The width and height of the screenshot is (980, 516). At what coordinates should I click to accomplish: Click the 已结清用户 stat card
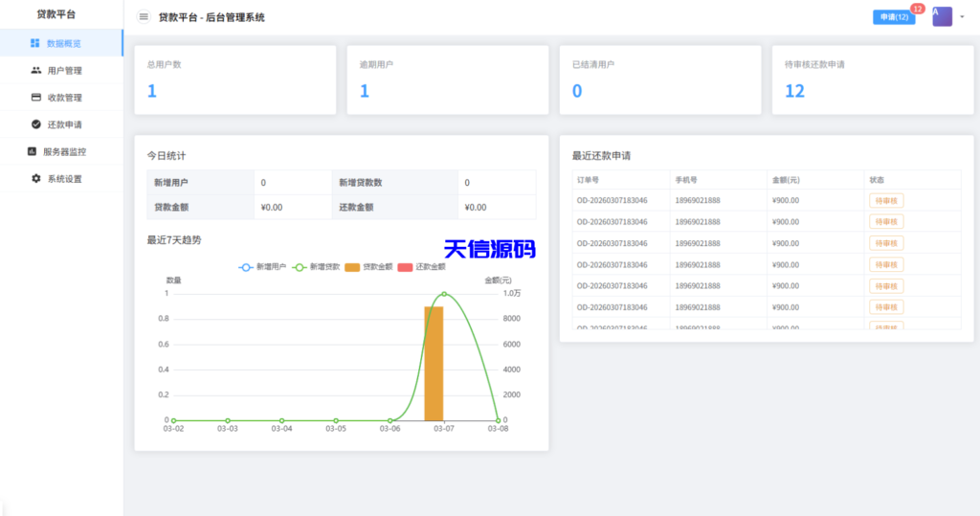point(660,79)
